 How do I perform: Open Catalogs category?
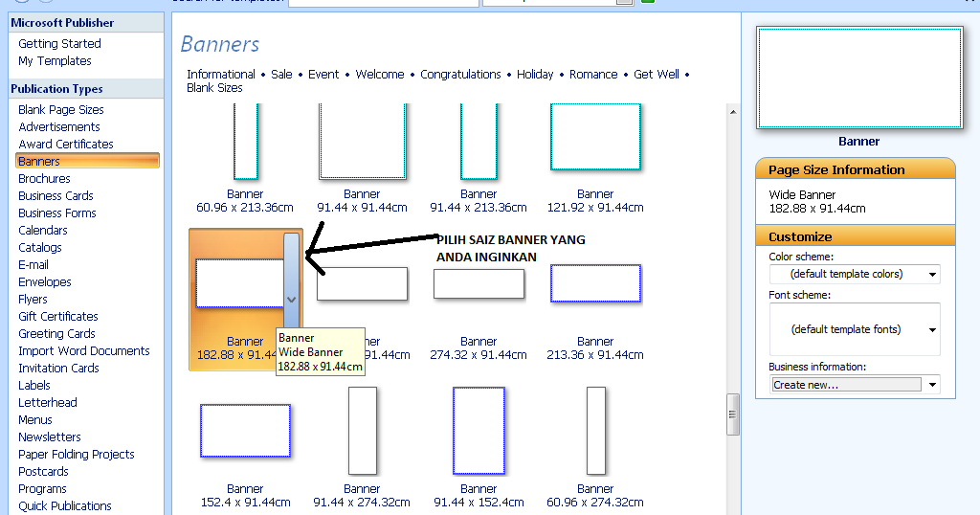point(40,248)
